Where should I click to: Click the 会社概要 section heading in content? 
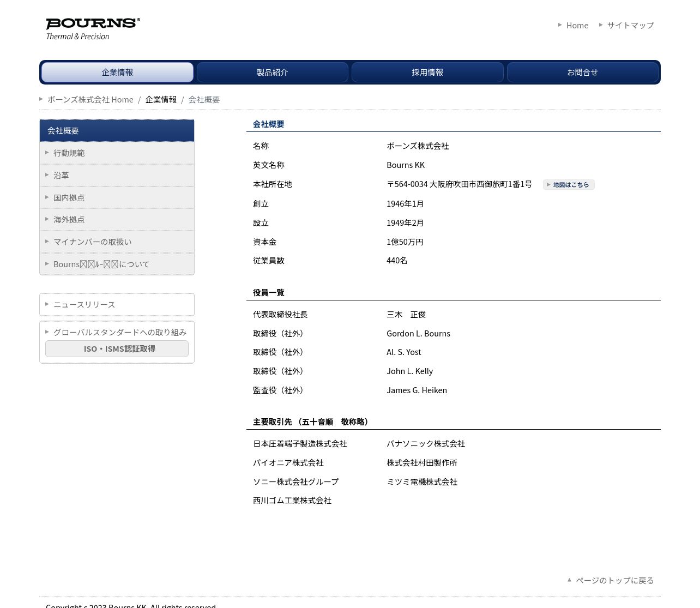click(268, 124)
